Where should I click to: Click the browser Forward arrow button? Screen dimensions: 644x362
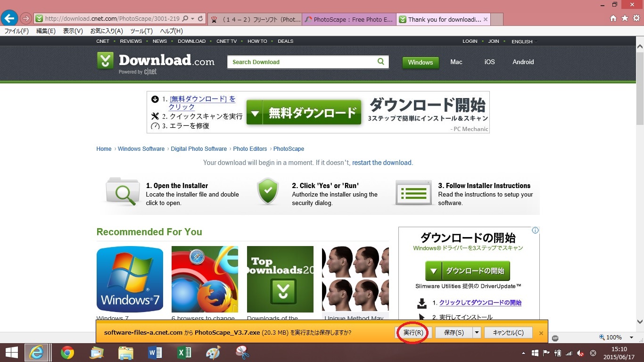click(x=26, y=19)
